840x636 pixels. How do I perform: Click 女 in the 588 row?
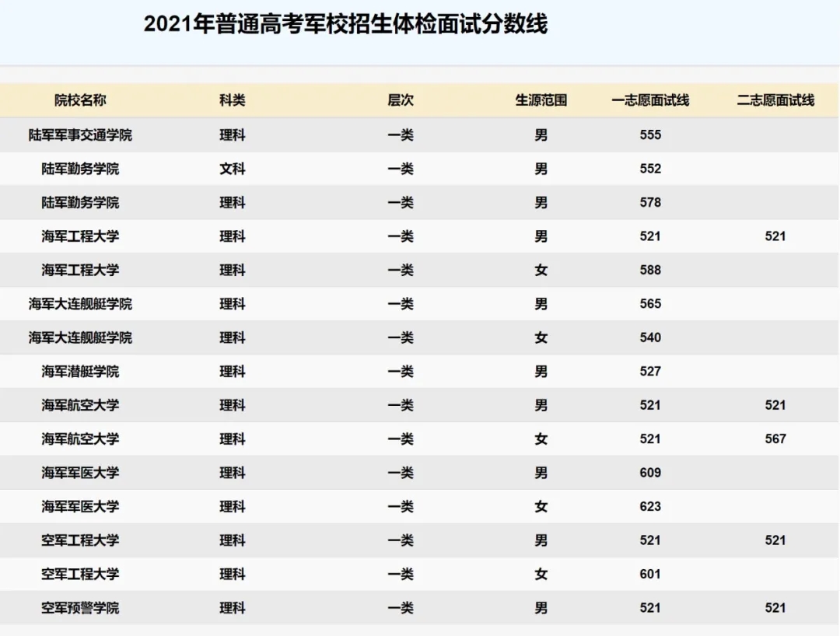click(541, 270)
